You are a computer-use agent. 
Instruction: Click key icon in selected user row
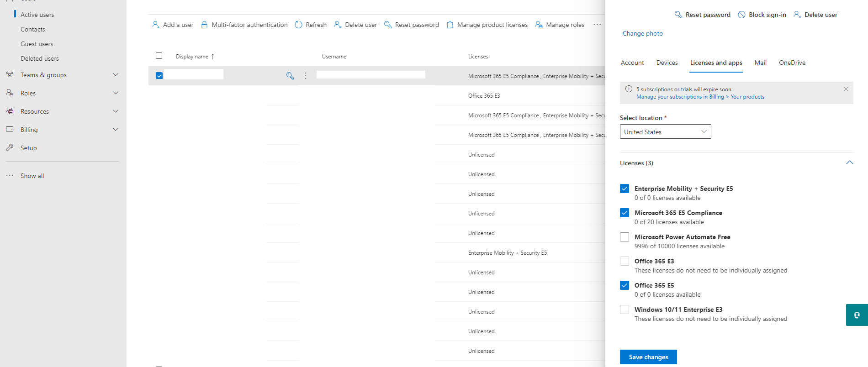pos(290,76)
